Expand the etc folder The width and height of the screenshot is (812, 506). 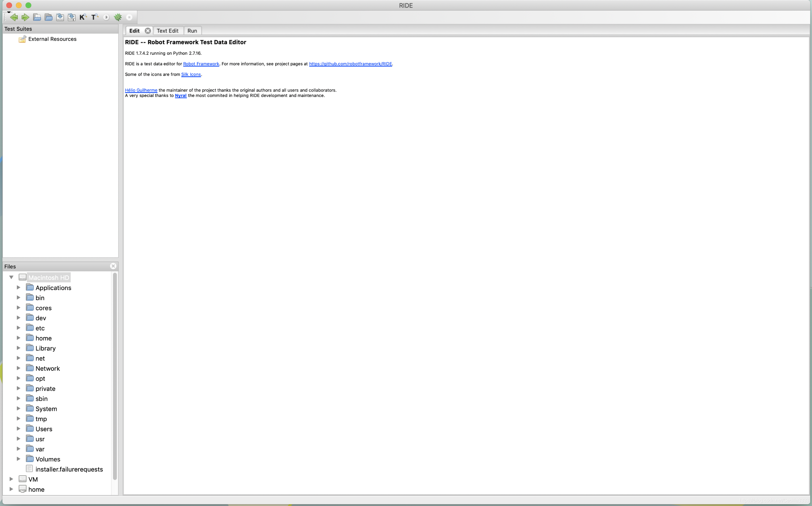(19, 328)
